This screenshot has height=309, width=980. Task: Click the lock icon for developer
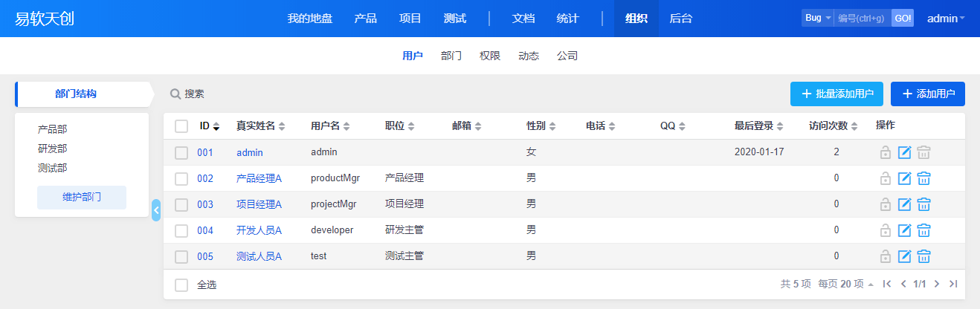(886, 230)
